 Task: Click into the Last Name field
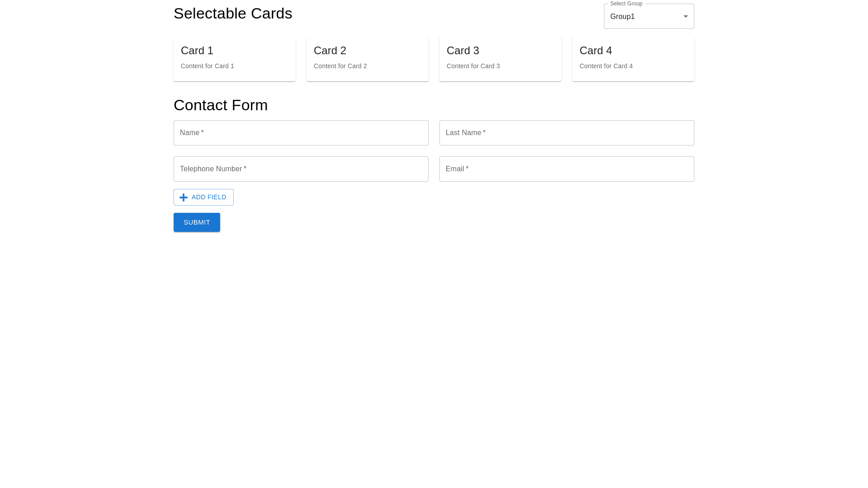coord(566,133)
